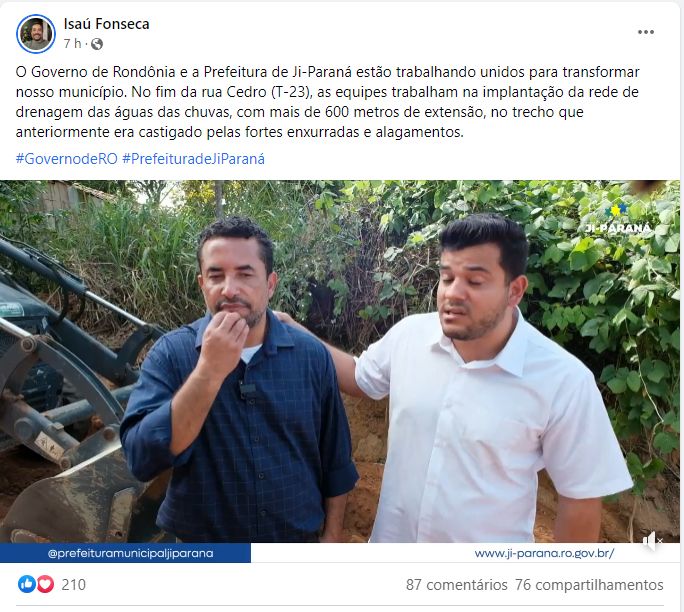
Task: Click the www.ji-parana.ro.gov.br address on video
Action: 544,554
